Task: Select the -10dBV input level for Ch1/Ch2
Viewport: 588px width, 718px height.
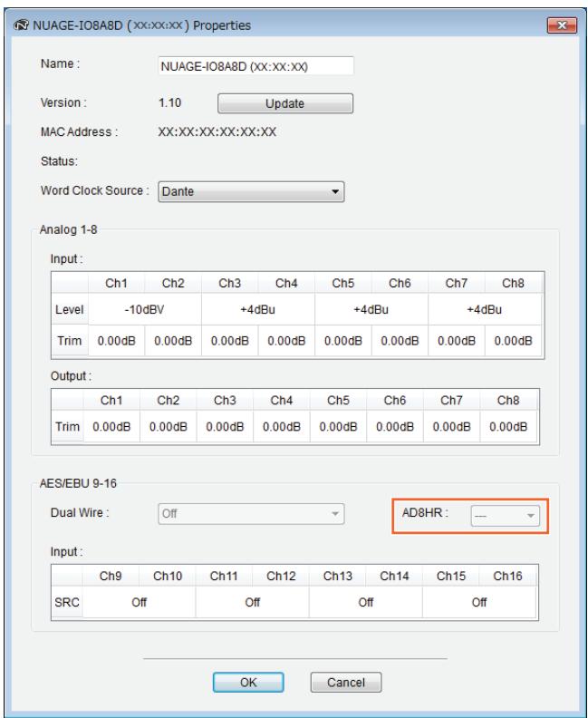Action: pos(145,309)
